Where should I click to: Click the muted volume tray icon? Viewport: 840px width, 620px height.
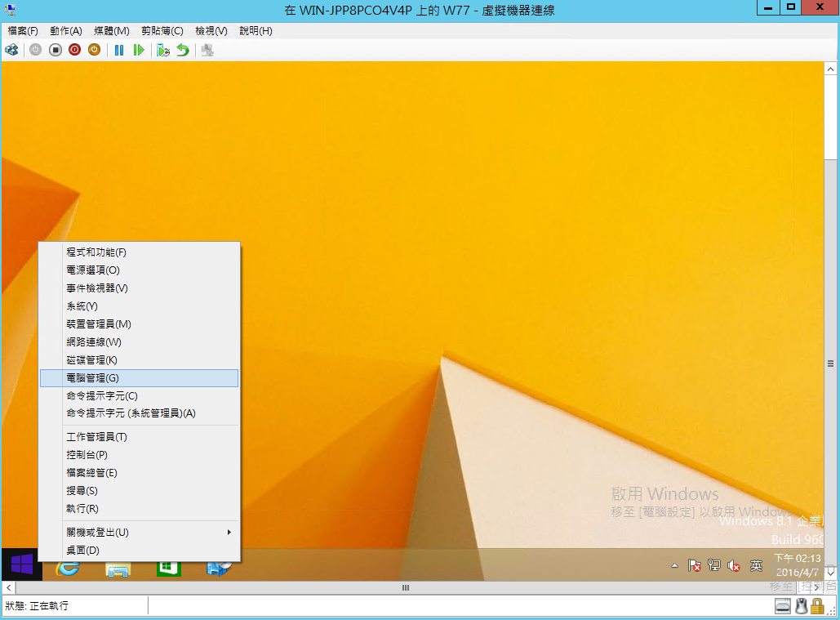coord(734,565)
